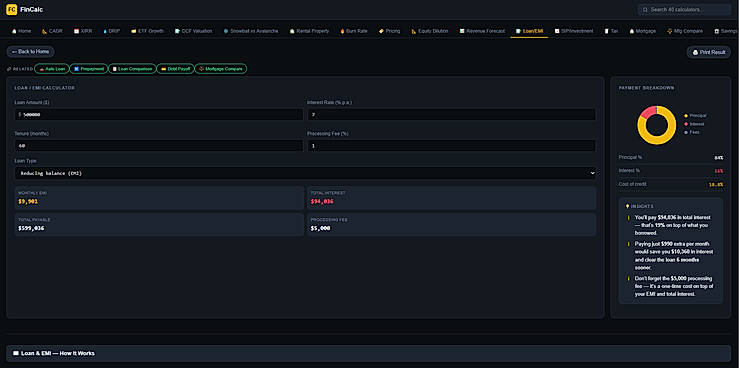Click the tag icon of Pricing tab

[381, 31]
